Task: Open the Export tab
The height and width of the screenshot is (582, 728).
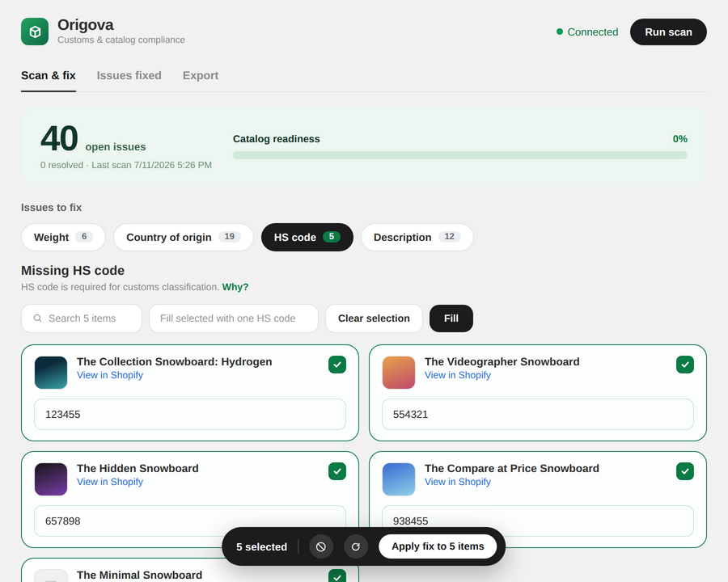Action: click(201, 75)
